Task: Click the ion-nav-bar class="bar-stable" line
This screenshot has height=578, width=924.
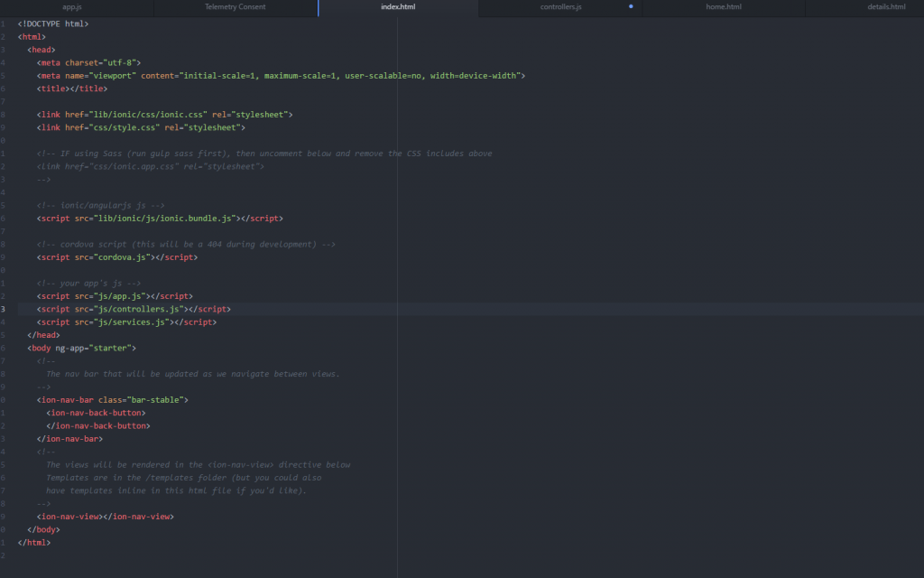Action: click(113, 400)
